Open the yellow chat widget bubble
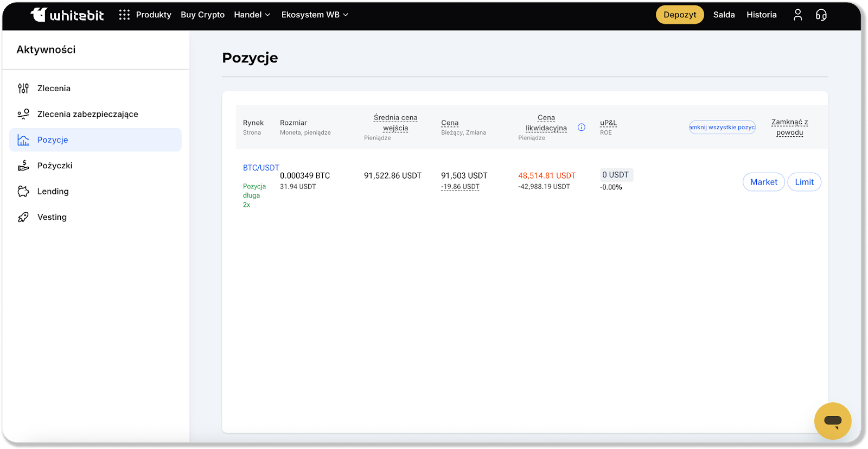868x449 pixels. [832, 421]
